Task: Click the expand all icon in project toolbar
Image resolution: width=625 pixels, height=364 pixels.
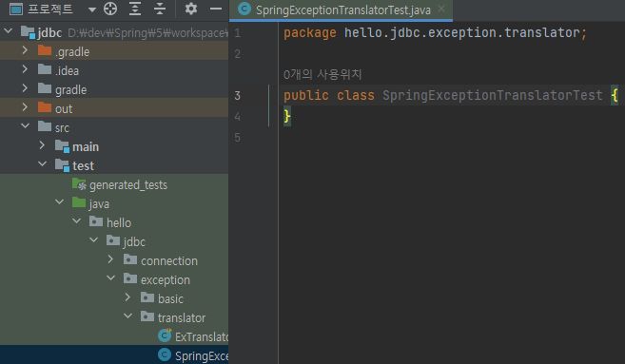Action: [135, 9]
